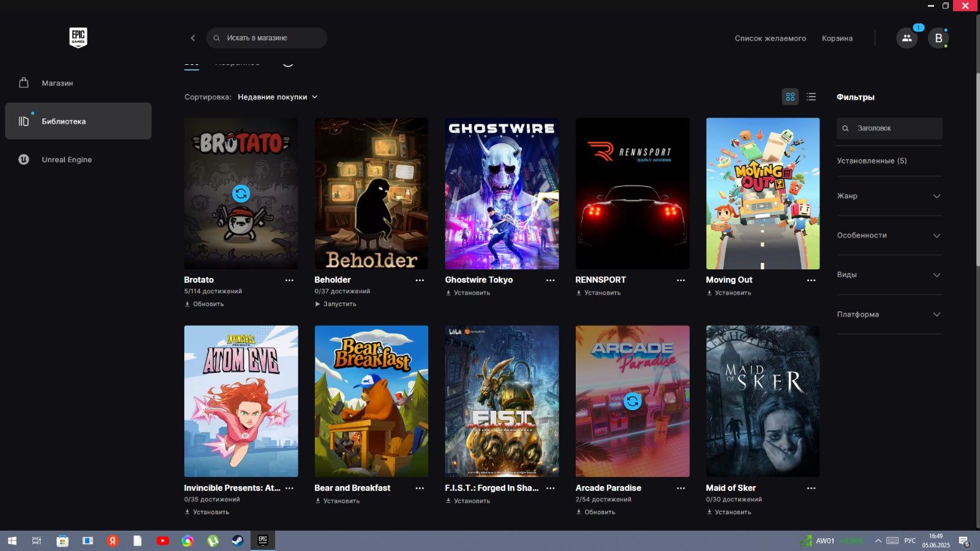The height and width of the screenshot is (551, 980).
Task: Open the Moving Out cover thumbnail
Action: tap(763, 193)
